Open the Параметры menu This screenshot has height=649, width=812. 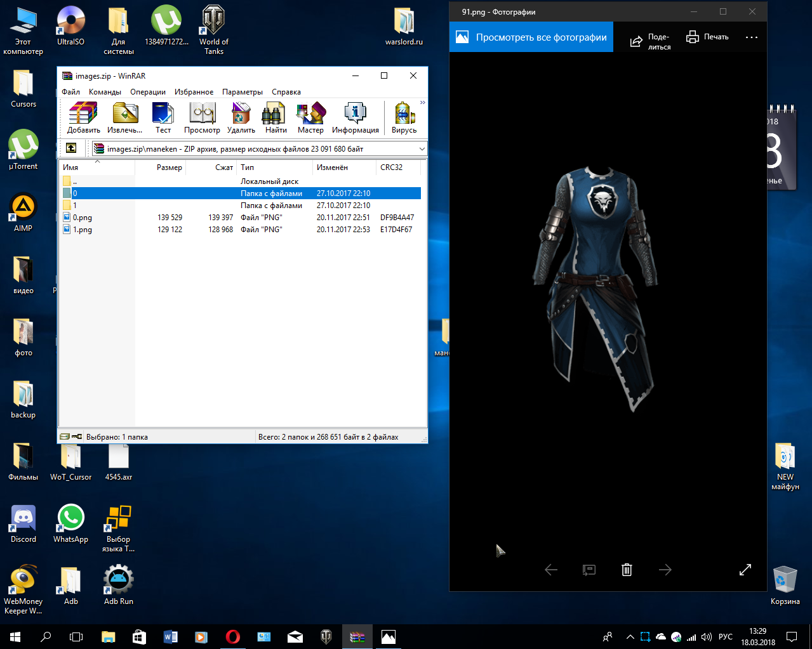(242, 92)
